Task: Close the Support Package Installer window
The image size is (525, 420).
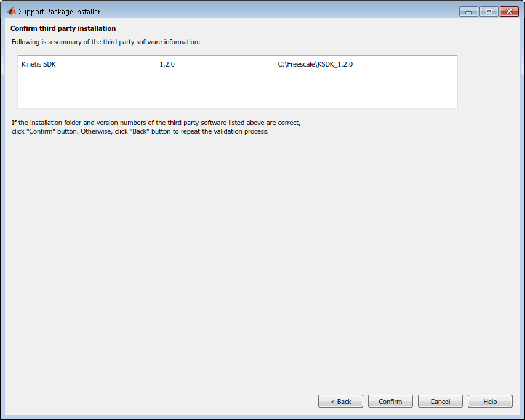Action: pyautogui.click(x=509, y=11)
